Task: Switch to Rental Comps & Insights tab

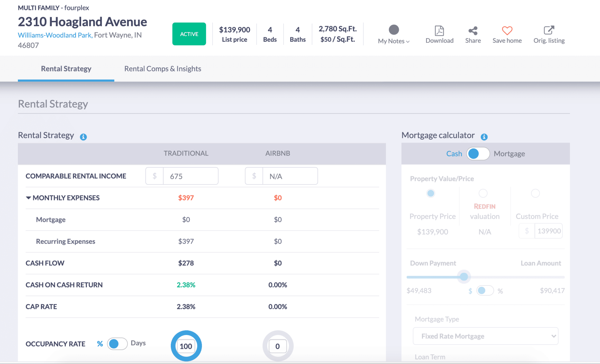Action: 163,69
